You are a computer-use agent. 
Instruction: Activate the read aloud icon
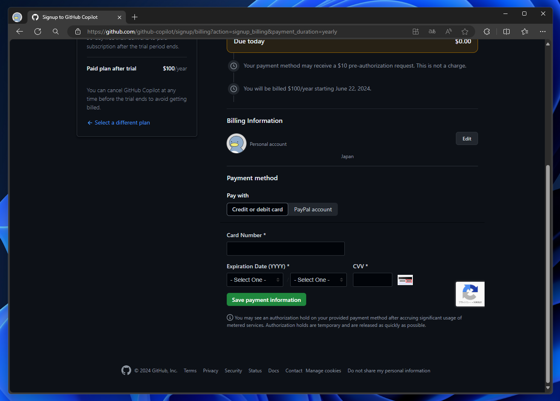click(449, 32)
